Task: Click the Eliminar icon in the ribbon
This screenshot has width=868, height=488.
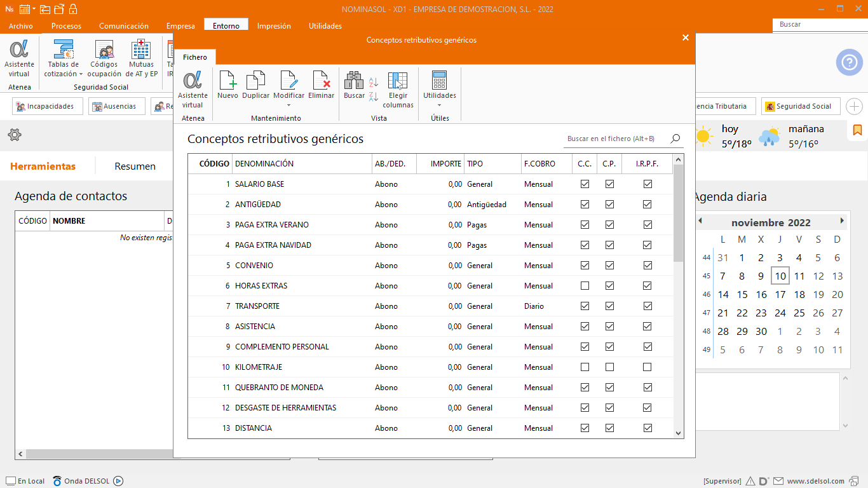Action: pos(321,85)
